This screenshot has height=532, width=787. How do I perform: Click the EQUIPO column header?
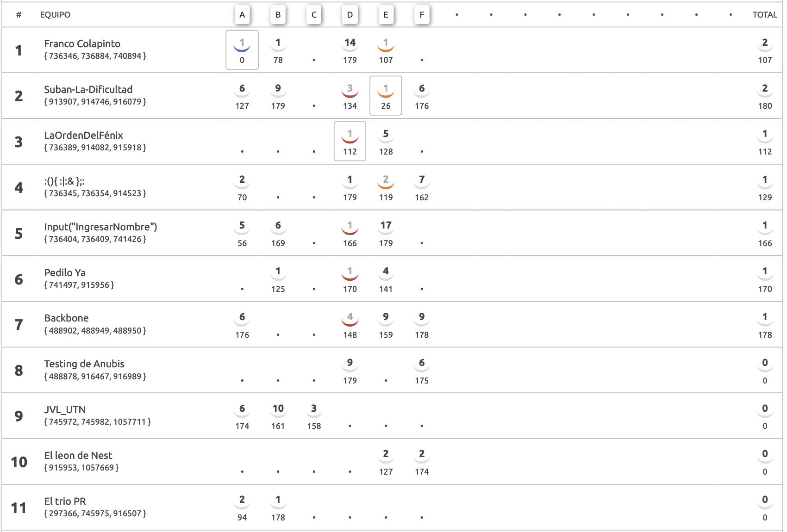tap(55, 15)
